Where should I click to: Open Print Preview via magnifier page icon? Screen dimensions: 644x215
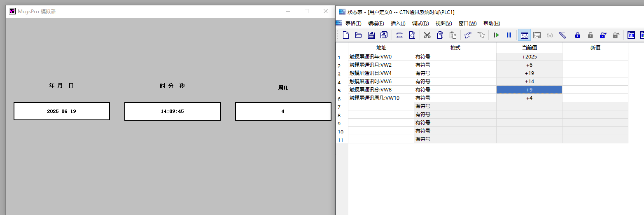[412, 35]
